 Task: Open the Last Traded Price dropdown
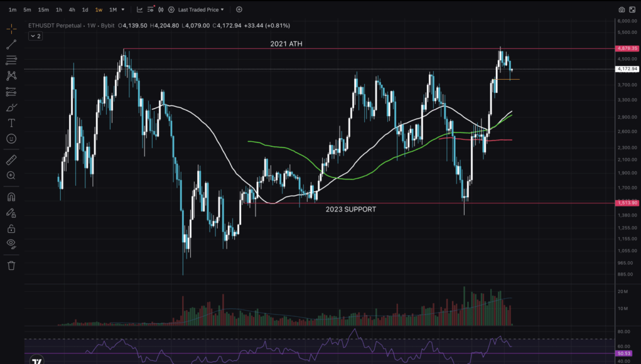coord(201,10)
